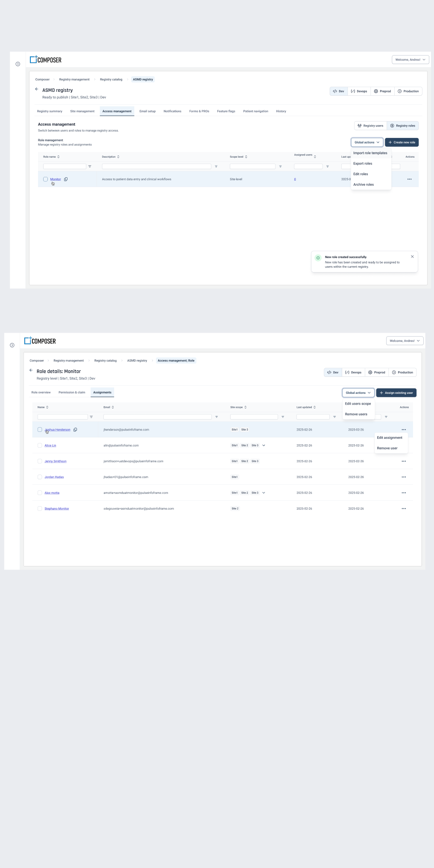
Task: Go back using arrow beside Role details: Monitor
Action: pos(31,370)
